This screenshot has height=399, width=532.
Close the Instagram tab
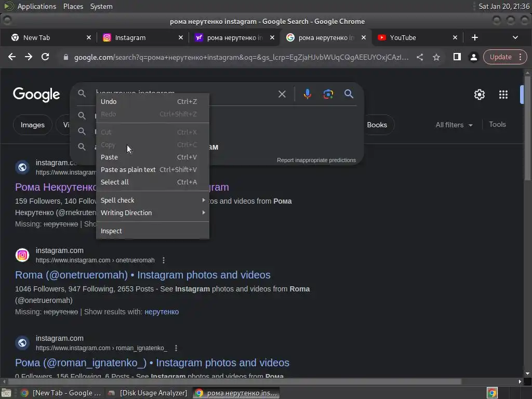(x=180, y=37)
